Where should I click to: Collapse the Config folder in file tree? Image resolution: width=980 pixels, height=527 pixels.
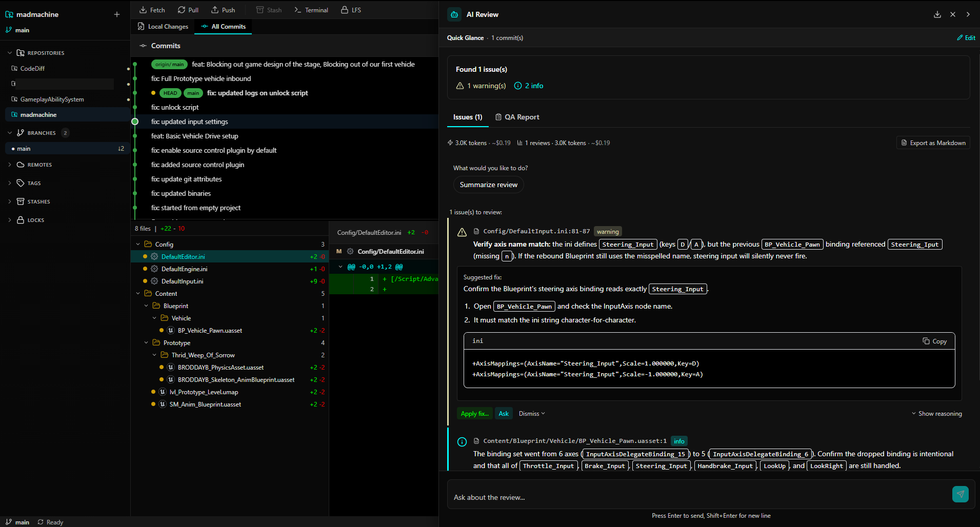(138, 245)
